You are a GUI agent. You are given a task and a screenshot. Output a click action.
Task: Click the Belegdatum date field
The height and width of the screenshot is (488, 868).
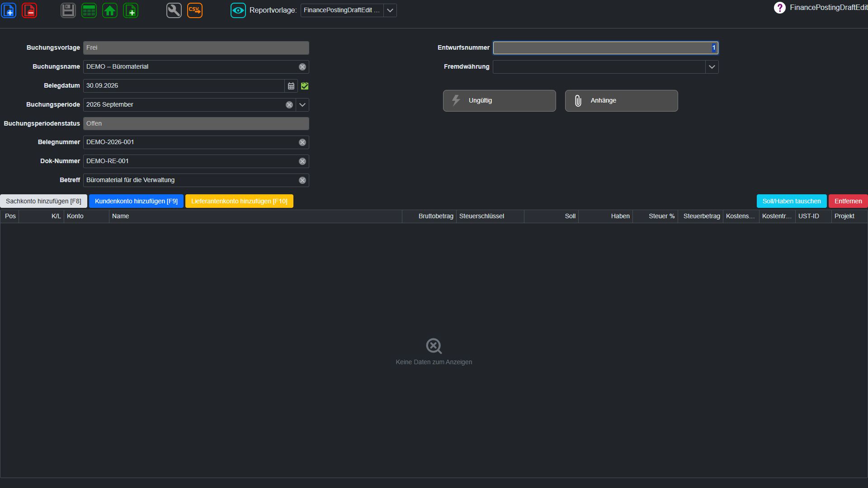tap(184, 86)
